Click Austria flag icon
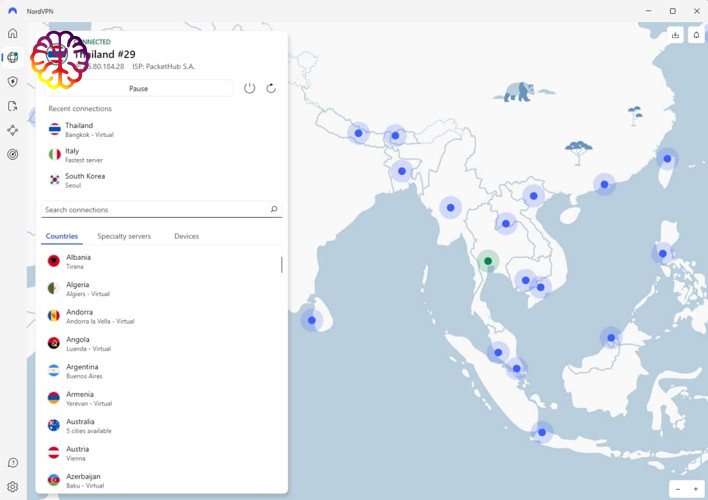 click(x=54, y=453)
